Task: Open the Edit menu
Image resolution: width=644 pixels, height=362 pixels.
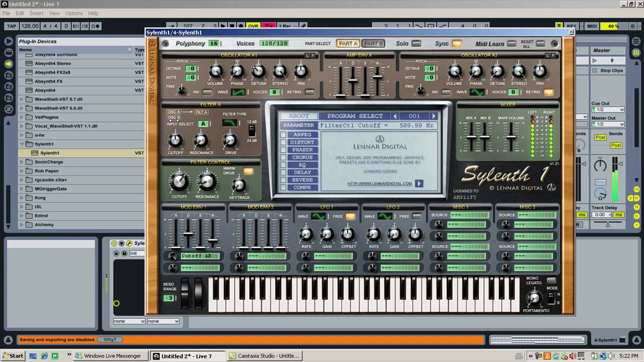Action: click(x=20, y=13)
